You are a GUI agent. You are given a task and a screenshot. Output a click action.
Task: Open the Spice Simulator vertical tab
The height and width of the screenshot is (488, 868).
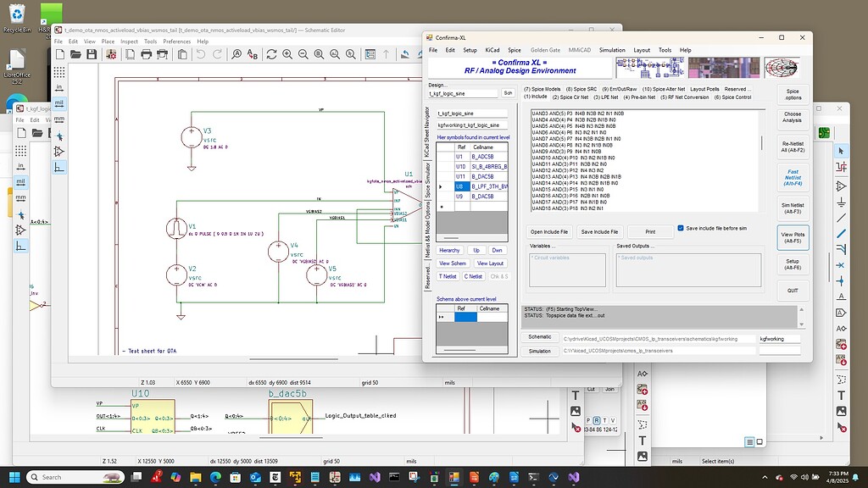click(427, 181)
